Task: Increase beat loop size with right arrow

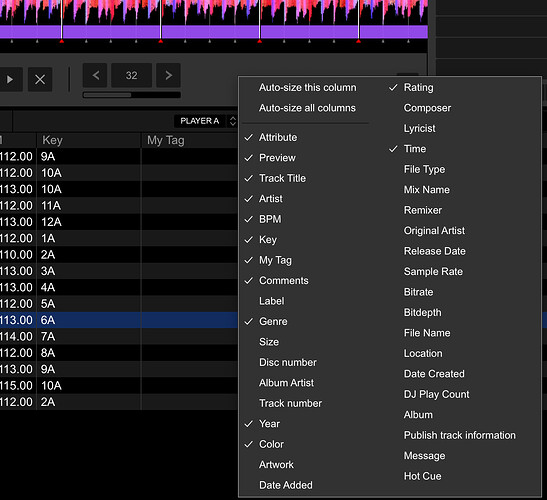Action: (x=168, y=75)
